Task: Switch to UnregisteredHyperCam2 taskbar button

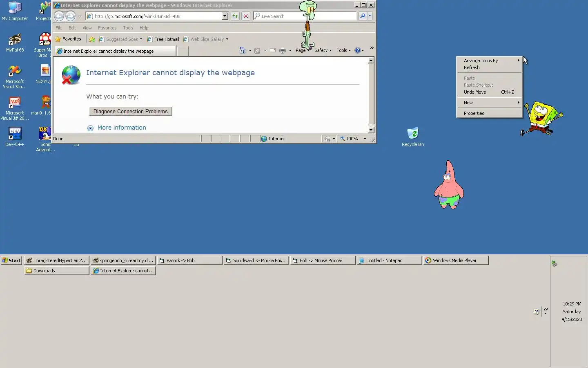Action: click(x=56, y=260)
